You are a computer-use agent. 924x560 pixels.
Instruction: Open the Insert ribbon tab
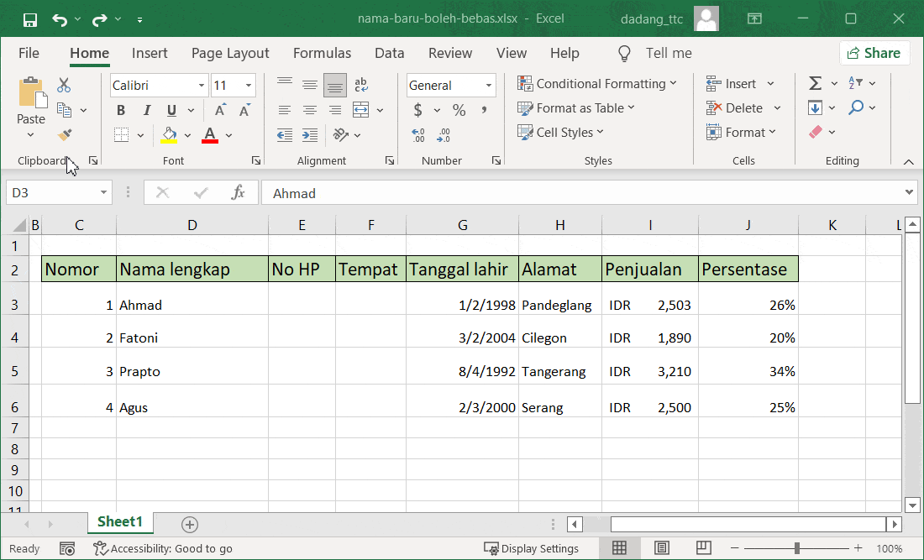click(x=150, y=52)
